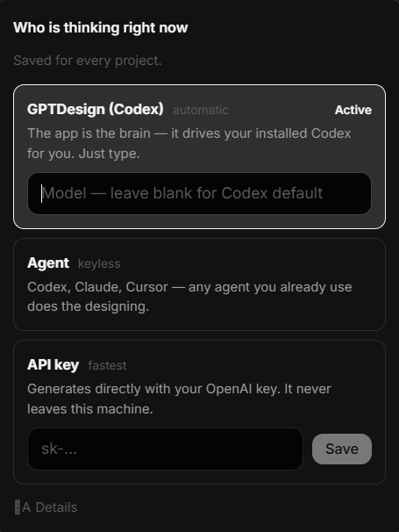Click the app is the brain description

point(189,143)
